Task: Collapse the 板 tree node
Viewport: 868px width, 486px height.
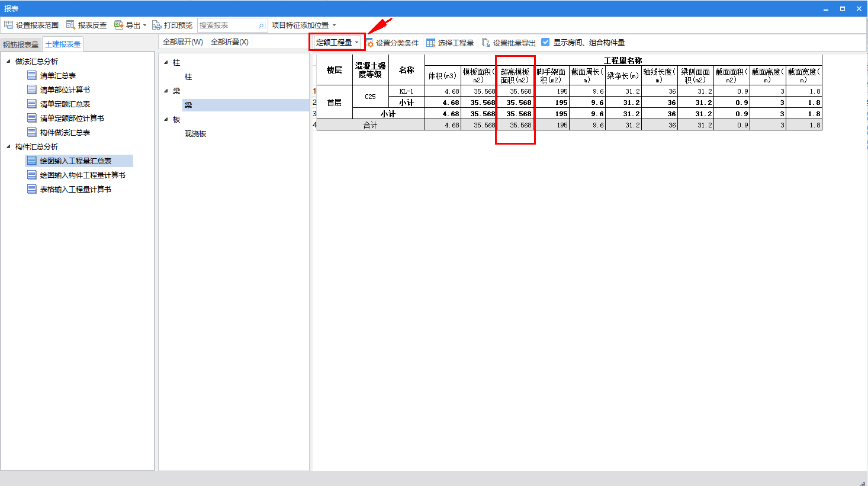Action: tap(166, 119)
